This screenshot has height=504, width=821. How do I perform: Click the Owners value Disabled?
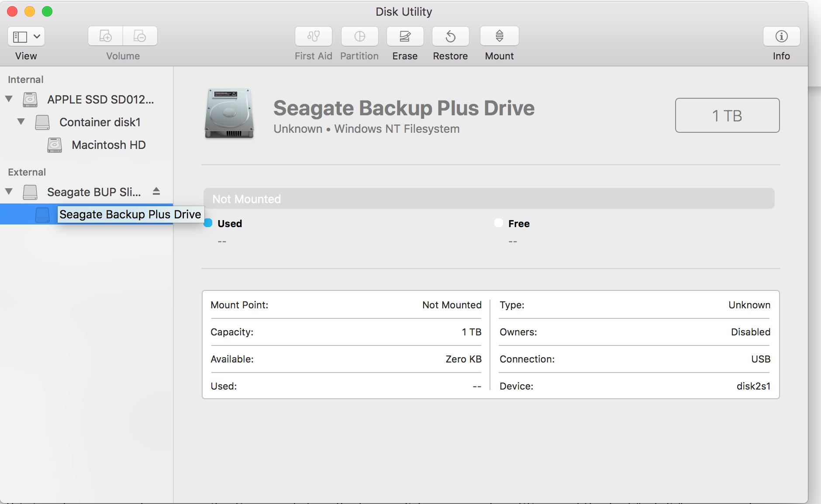[751, 332]
